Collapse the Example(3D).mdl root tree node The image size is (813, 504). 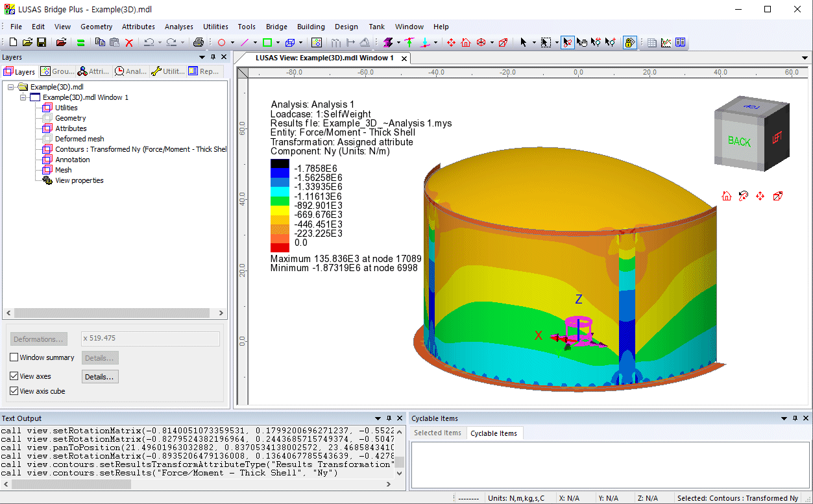coord(11,87)
